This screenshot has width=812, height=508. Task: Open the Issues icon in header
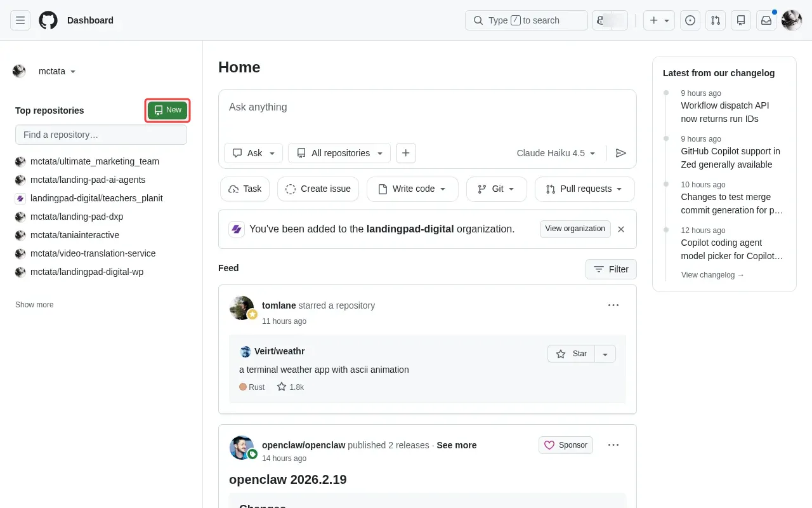[x=690, y=20]
